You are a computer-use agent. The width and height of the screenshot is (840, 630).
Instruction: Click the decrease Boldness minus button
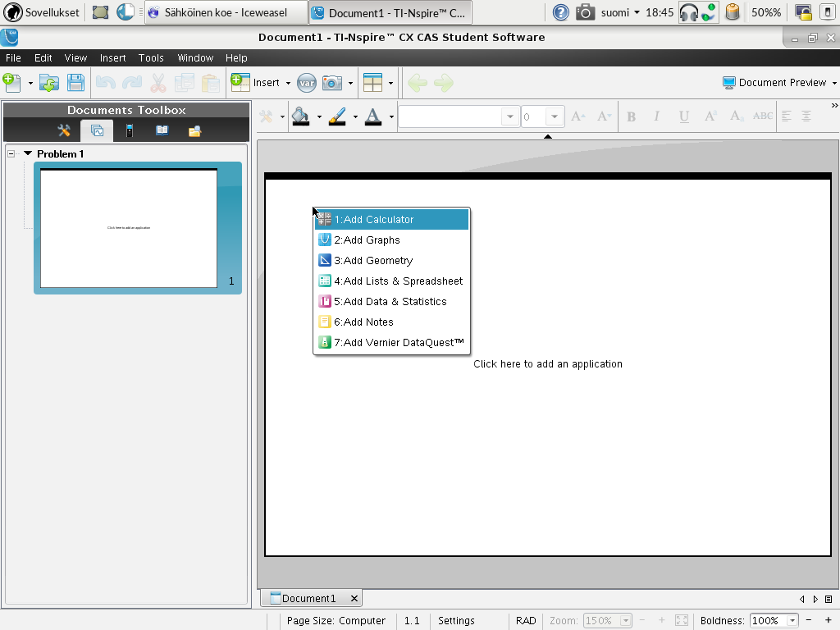808,620
